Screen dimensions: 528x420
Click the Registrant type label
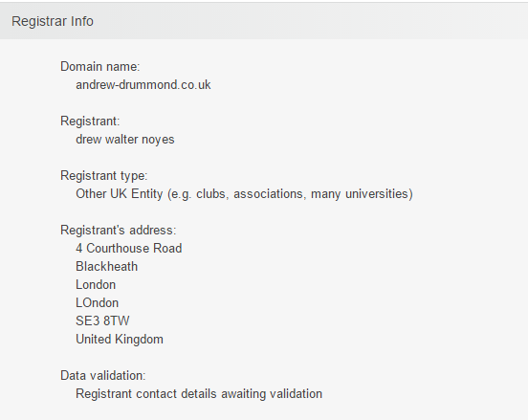point(103,176)
